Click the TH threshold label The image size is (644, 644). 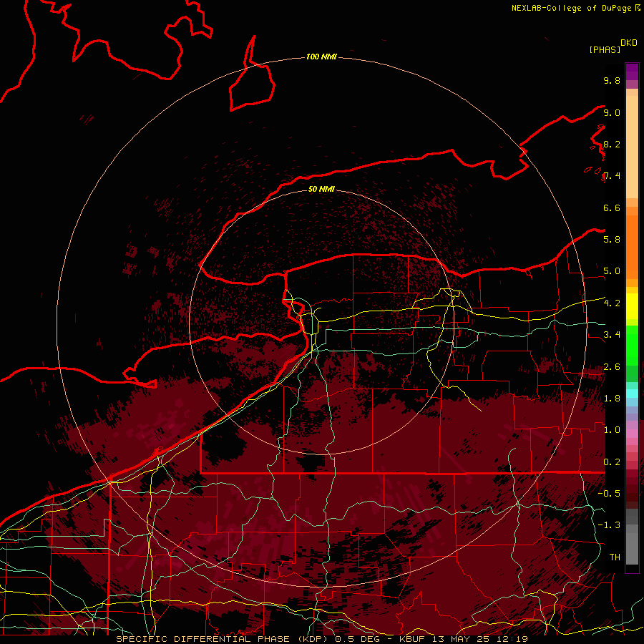point(615,557)
